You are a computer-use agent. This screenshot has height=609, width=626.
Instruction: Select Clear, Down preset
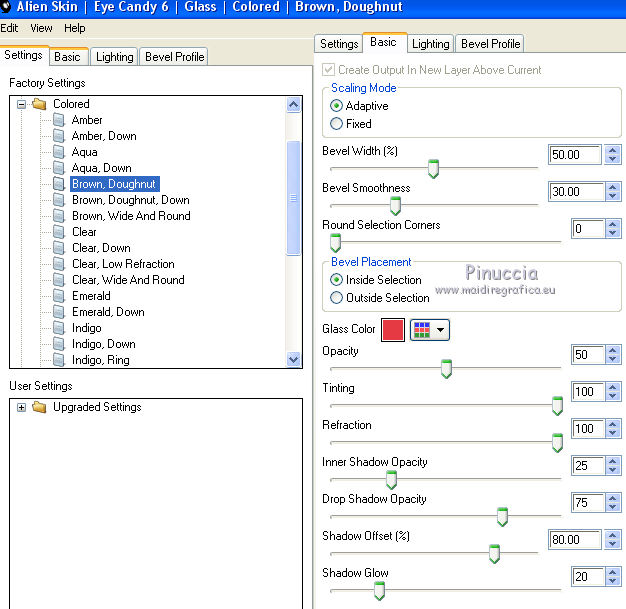click(101, 248)
